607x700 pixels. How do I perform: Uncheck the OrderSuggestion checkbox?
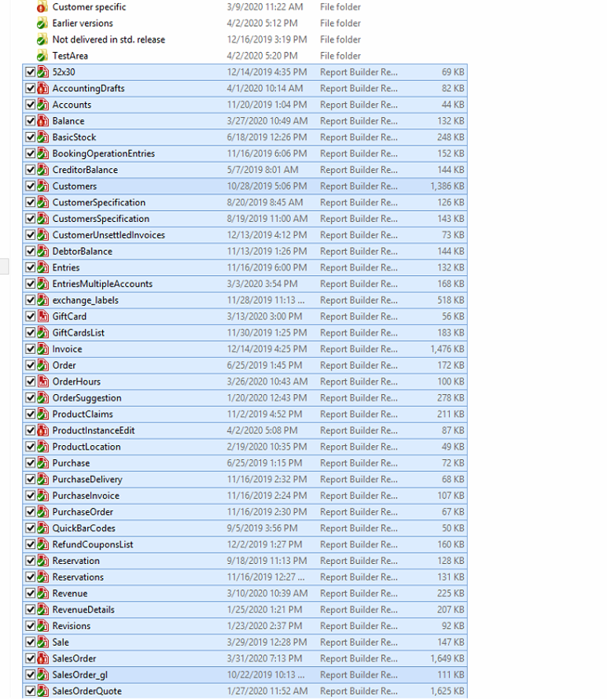pos(31,398)
